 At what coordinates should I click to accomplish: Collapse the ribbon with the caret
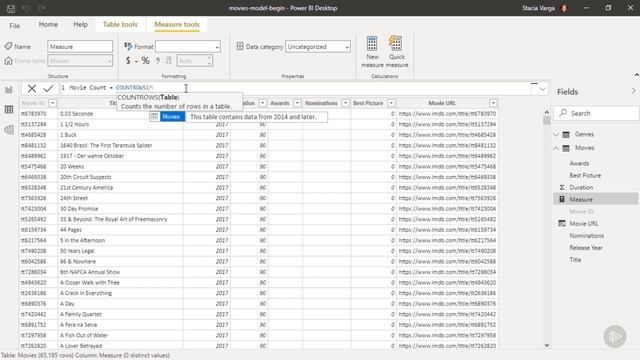pos(637,75)
